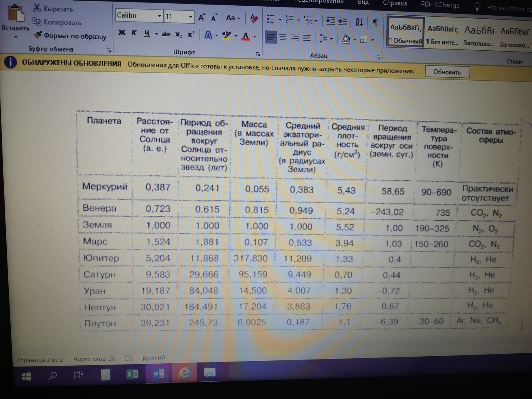Align text to the left
Screen dimensions: 532x399
[x=271, y=37]
